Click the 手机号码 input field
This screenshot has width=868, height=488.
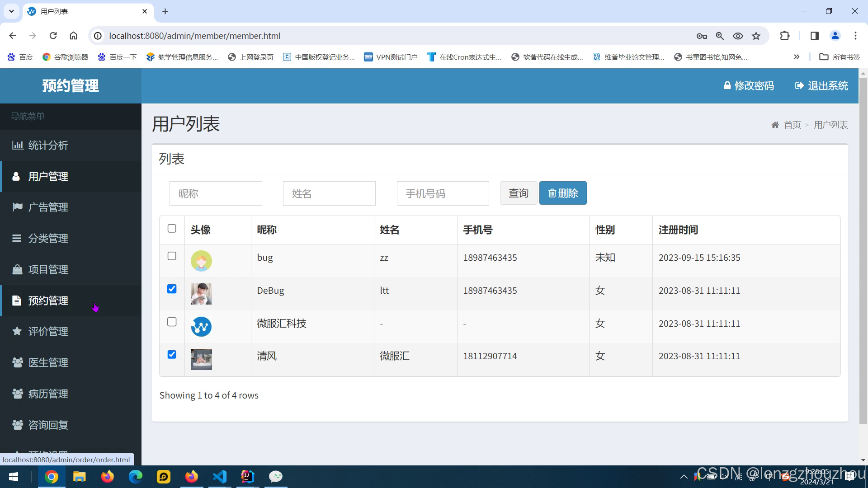point(443,193)
